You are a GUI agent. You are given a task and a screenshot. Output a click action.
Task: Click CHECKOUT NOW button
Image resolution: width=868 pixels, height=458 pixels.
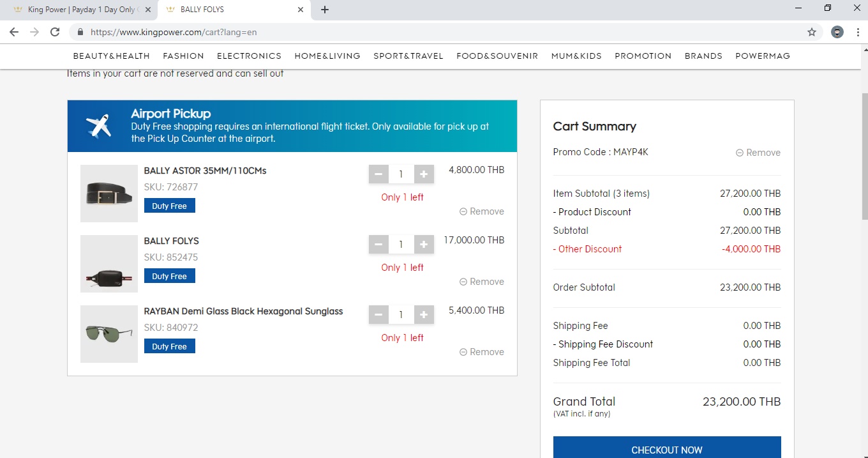pyautogui.click(x=667, y=447)
